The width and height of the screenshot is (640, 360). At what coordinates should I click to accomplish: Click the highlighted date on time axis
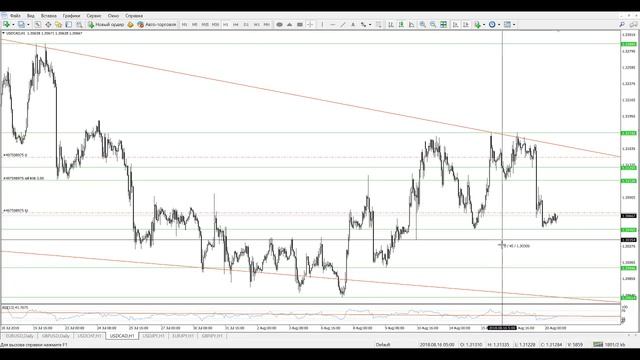point(502,328)
